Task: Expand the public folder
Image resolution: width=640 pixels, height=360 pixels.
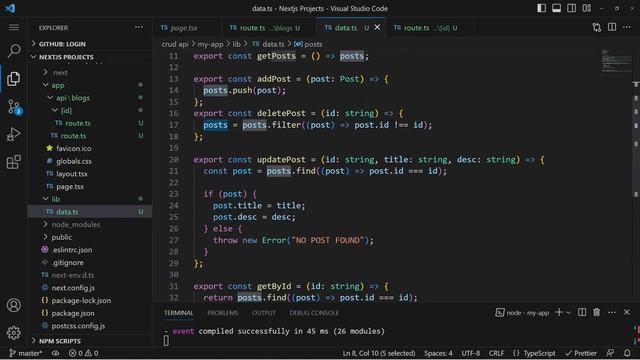Action: [90, 237]
